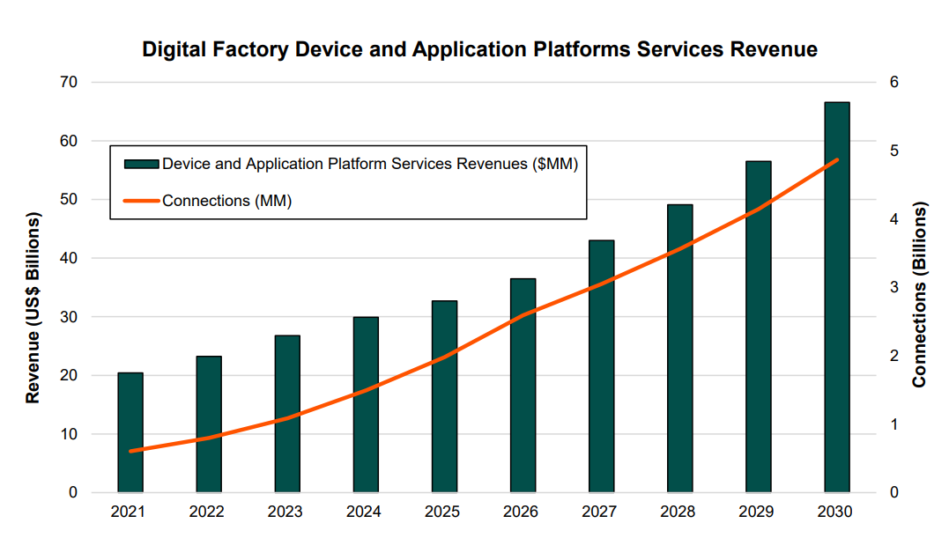Click the 70 tick label on left axis
The image size is (949, 560).
click(68, 83)
